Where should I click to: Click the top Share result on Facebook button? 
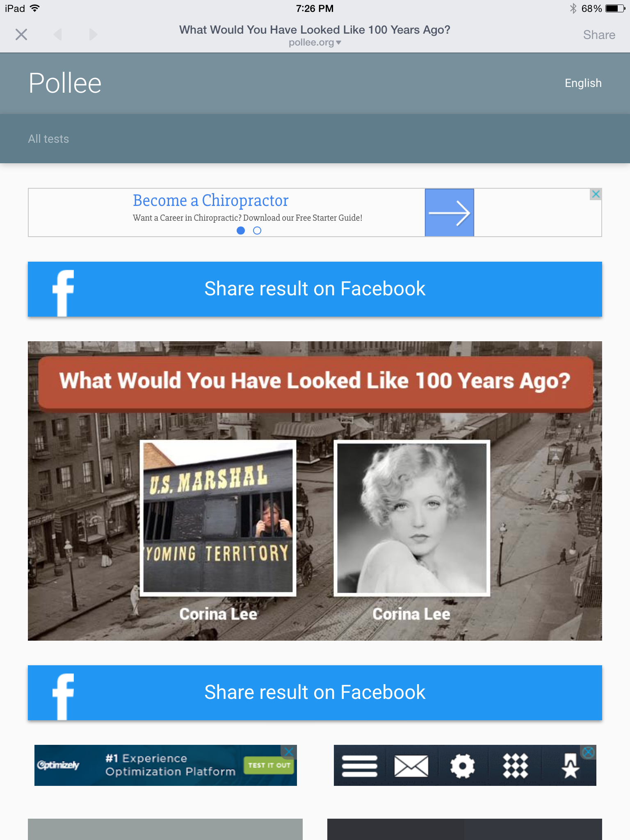[315, 289]
